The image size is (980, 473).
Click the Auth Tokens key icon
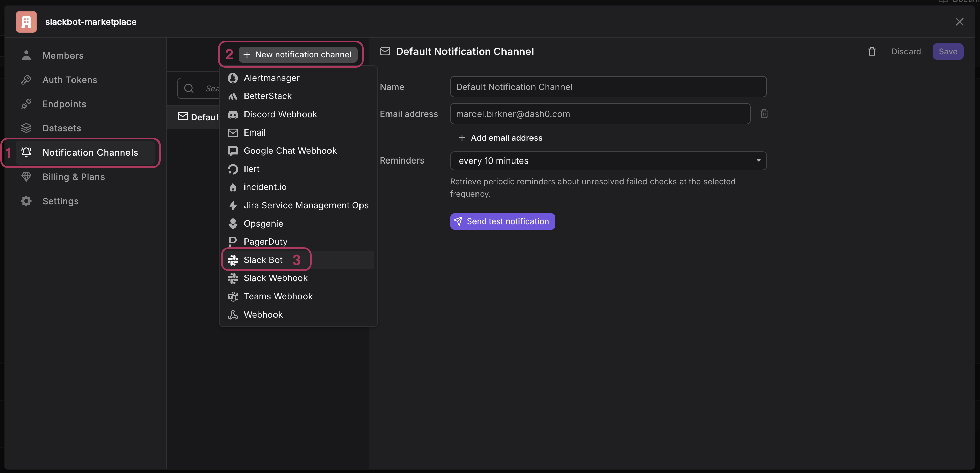click(26, 80)
